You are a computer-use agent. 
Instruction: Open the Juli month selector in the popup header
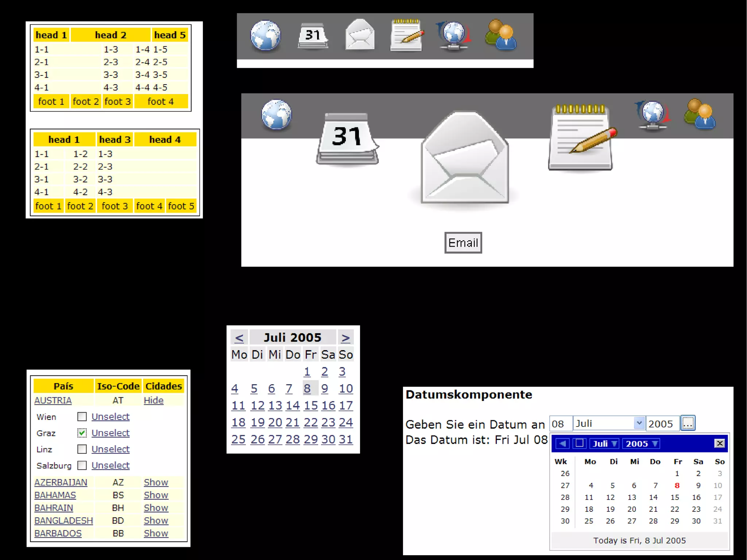604,444
